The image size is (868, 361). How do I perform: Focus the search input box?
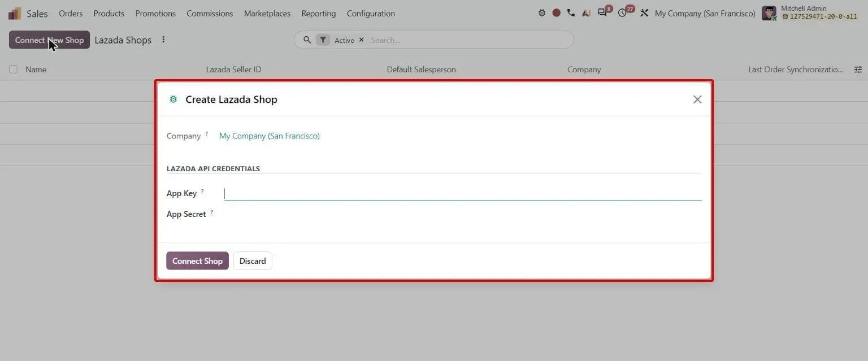pyautogui.click(x=469, y=40)
